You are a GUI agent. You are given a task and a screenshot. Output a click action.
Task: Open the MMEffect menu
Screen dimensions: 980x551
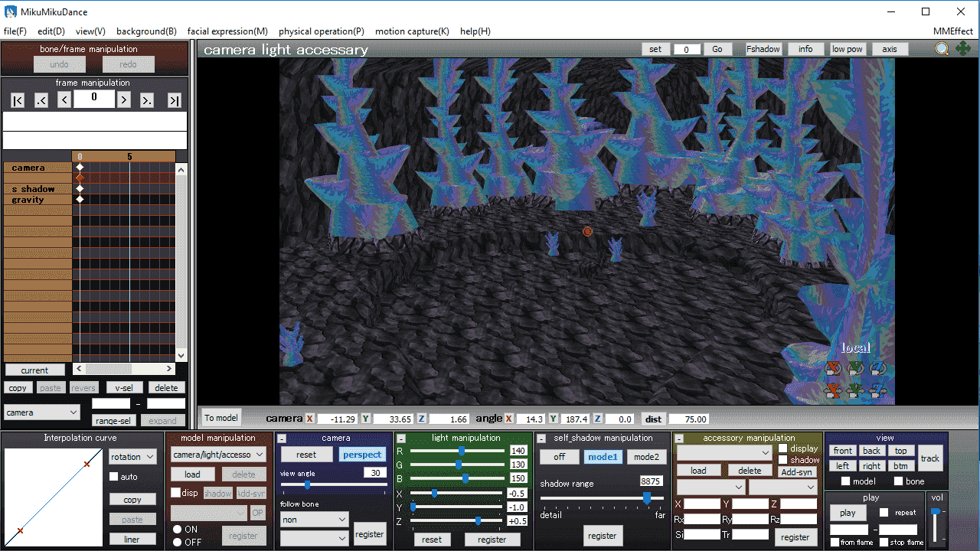tap(953, 31)
